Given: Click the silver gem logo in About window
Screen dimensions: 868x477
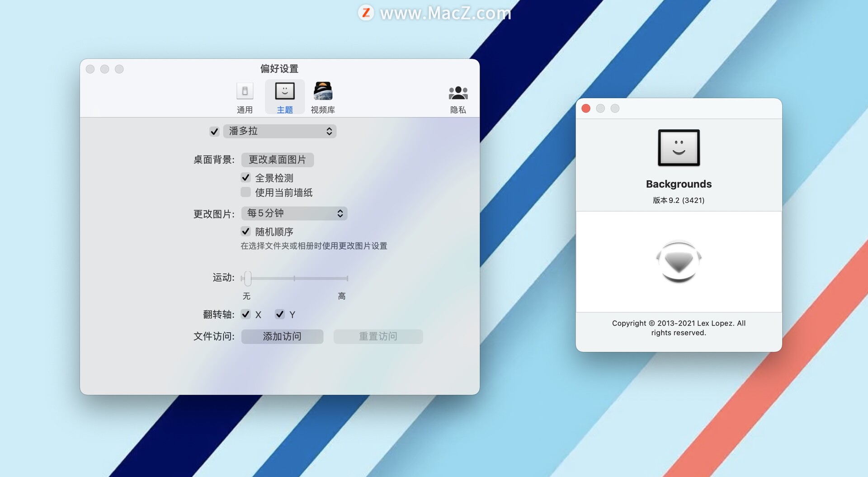Looking at the screenshot, I should [679, 261].
